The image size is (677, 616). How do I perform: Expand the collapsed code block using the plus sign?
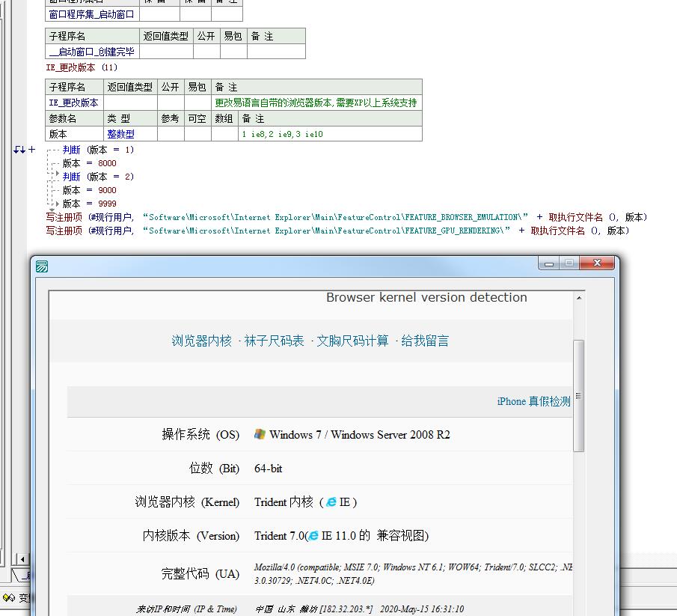coord(32,149)
